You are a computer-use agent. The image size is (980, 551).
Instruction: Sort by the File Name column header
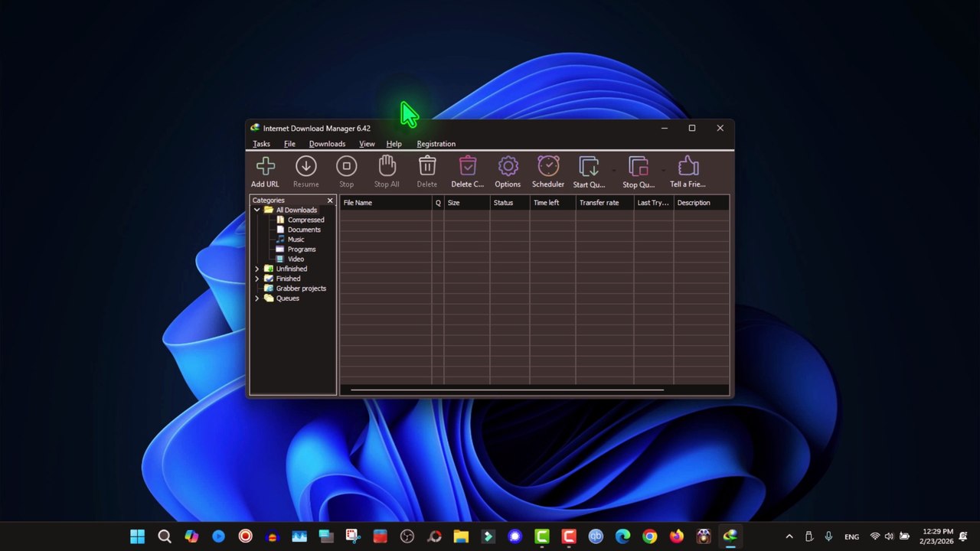(385, 203)
